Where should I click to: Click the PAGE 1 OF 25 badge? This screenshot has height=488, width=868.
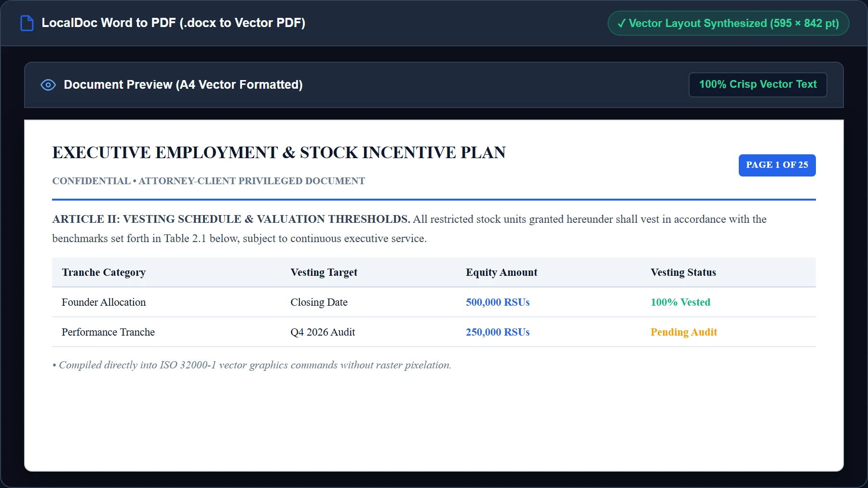(777, 165)
